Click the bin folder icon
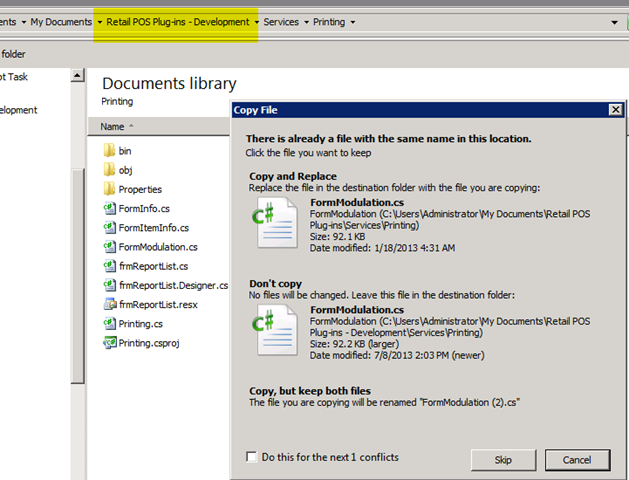Screen dimensions: 629x480 tap(110, 151)
